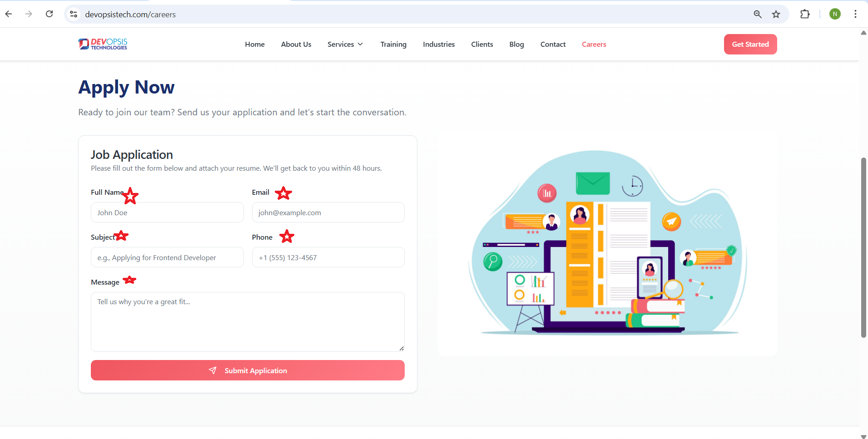This screenshot has height=439, width=868.
Task: Reload the careers page
Action: [50, 14]
